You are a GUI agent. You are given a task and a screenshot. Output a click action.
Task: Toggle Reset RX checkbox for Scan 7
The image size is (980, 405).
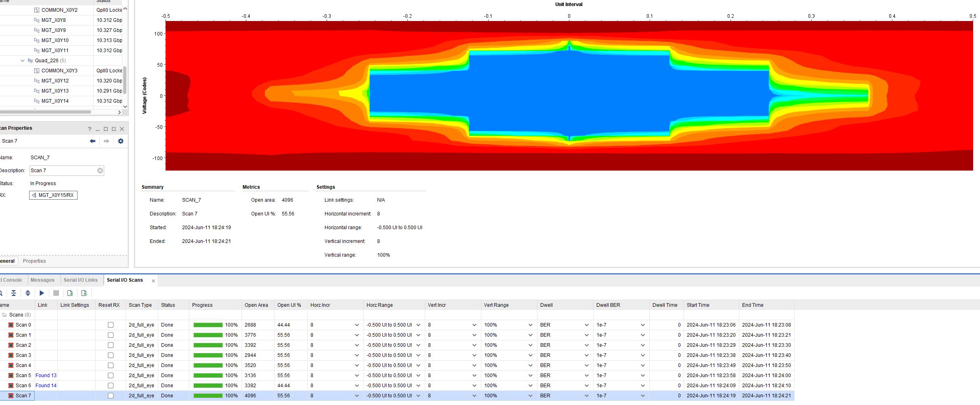[x=111, y=396]
